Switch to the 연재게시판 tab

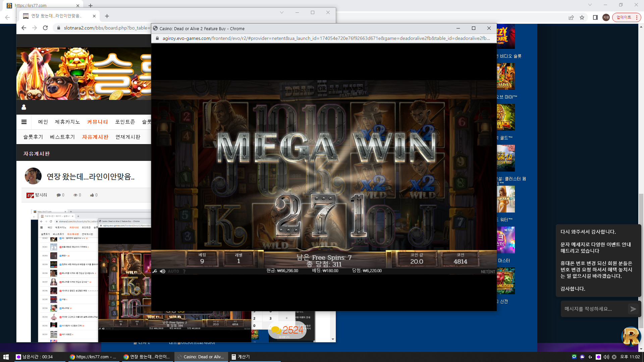click(128, 137)
